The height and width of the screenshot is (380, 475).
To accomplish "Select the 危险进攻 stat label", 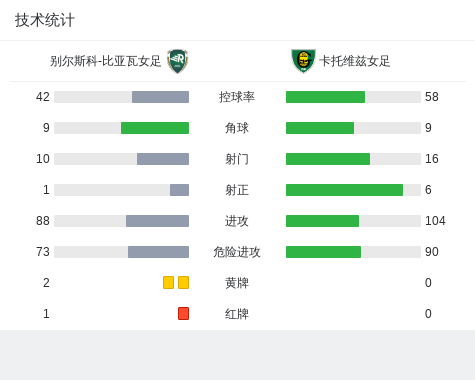I will point(237,252).
